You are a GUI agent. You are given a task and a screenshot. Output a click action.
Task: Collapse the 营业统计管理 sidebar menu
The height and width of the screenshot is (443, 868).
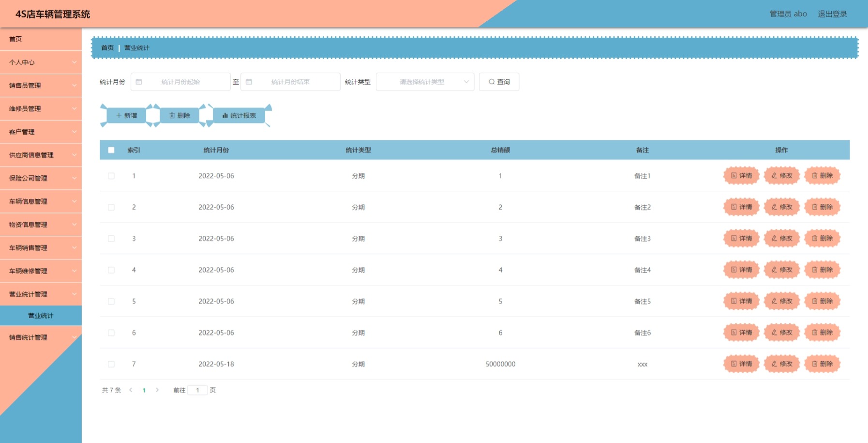click(x=41, y=294)
